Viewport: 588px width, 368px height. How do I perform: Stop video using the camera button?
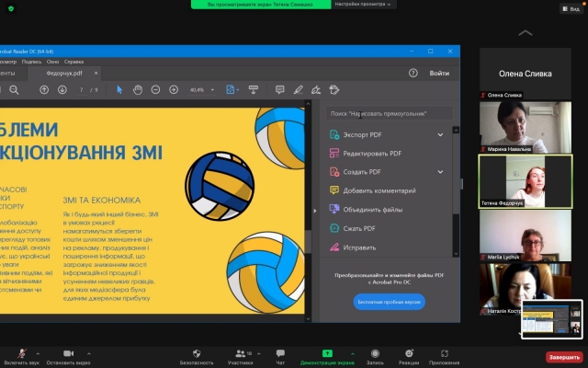click(67, 353)
